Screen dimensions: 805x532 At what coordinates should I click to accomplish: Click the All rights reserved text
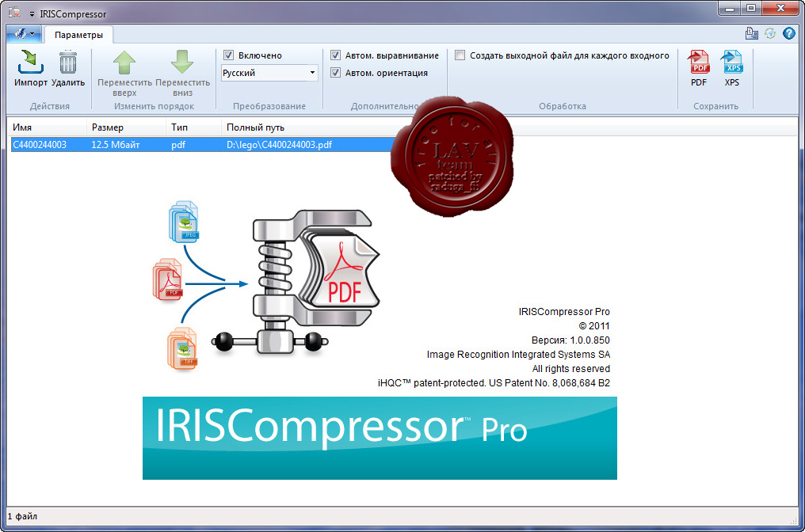tap(571, 369)
